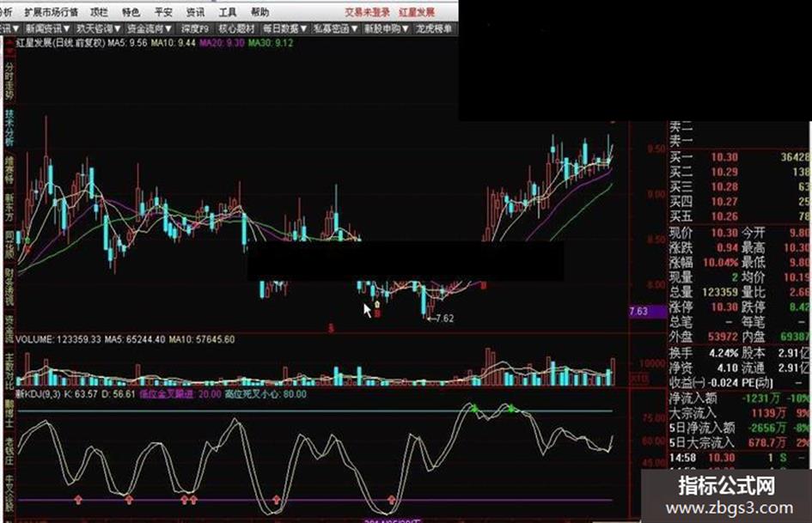Click the 净资 4.10 value

728,368
